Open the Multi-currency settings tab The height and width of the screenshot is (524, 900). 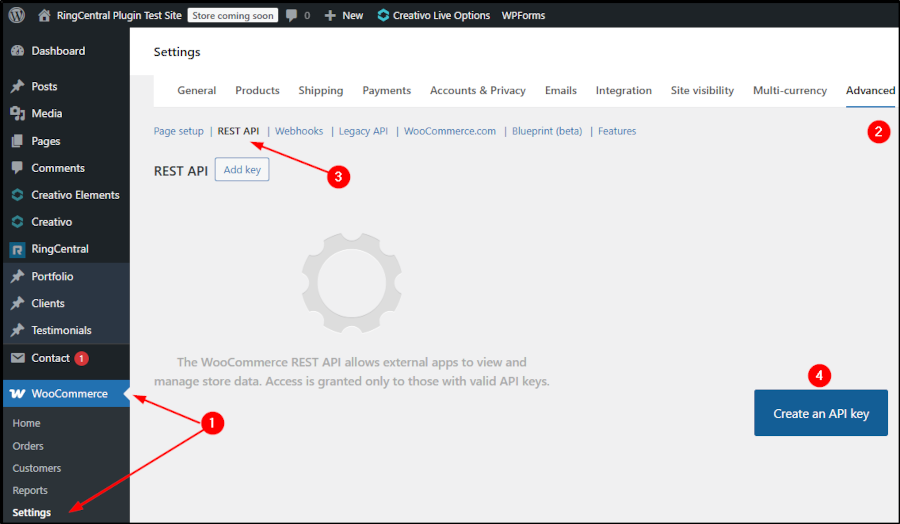click(789, 90)
